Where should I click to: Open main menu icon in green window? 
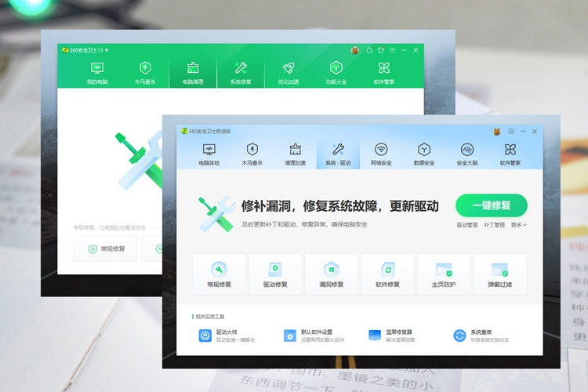point(392,50)
